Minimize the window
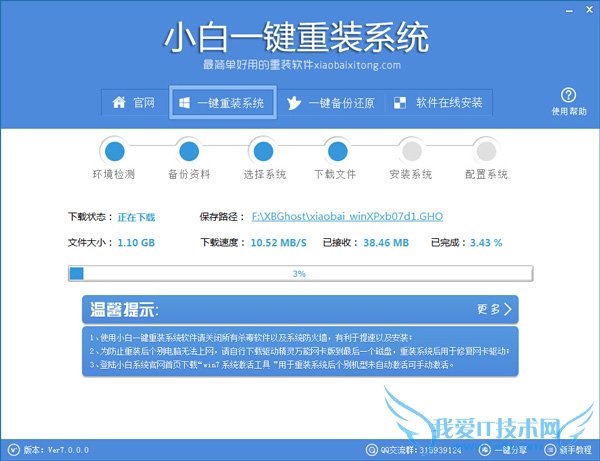 click(x=569, y=11)
